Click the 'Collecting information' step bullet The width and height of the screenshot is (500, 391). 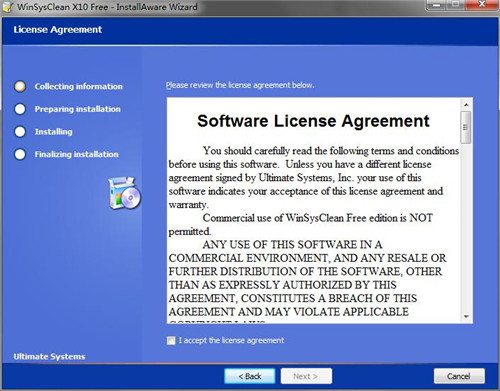click(x=20, y=86)
